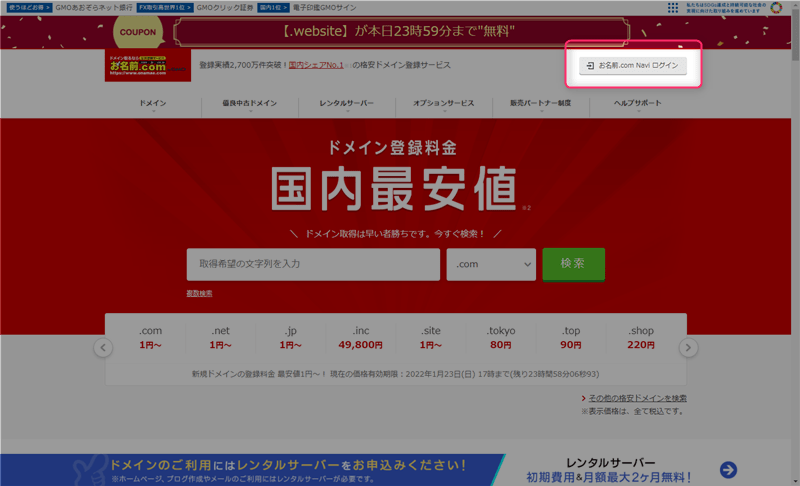Select the .tokyo 80円 price item

501,338
